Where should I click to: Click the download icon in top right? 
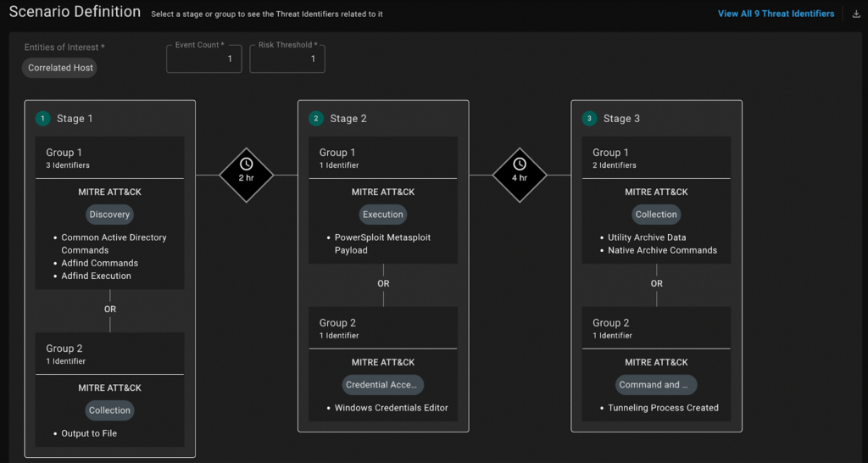(x=855, y=14)
